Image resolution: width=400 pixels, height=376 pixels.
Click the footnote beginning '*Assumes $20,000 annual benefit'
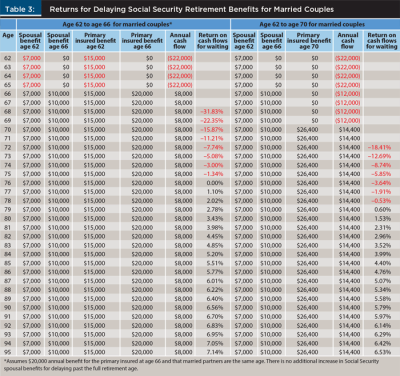(191, 365)
